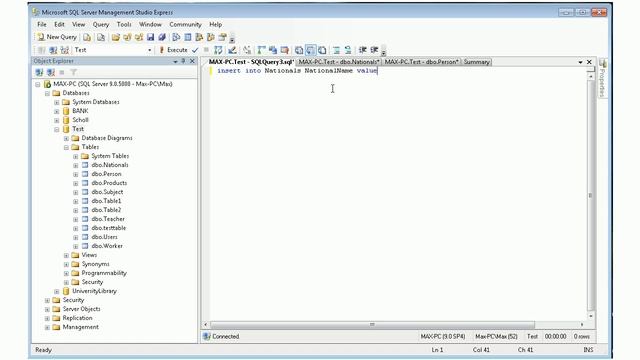Switch to MAX-PC.Test - dbo.Person tab
Image resolution: width=640 pixels, height=360 pixels.
click(x=422, y=62)
